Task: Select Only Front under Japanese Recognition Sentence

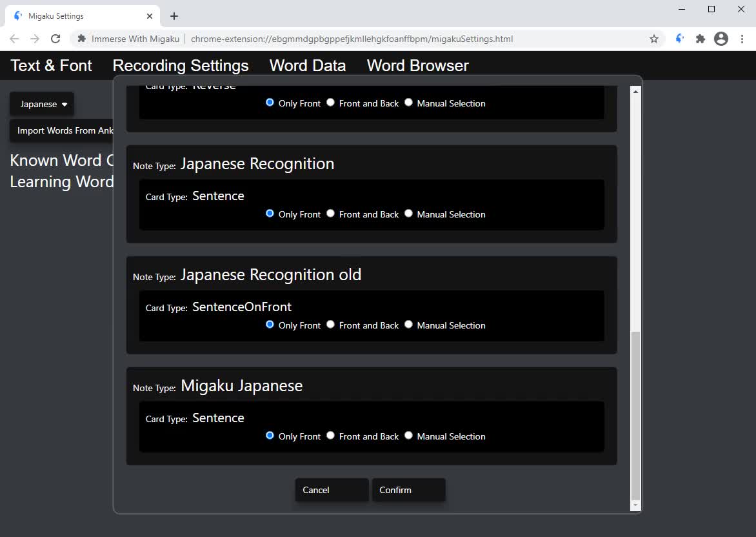Action: [270, 213]
